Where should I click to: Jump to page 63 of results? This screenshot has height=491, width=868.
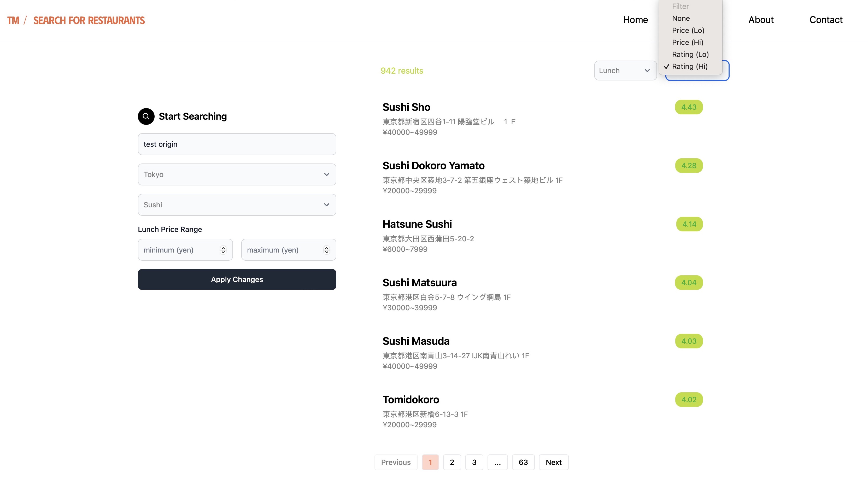coord(523,462)
